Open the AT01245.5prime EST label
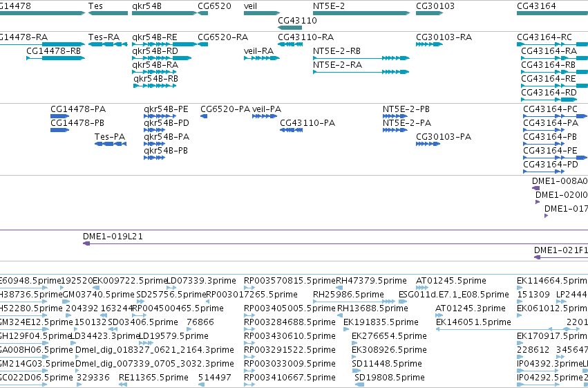Image resolution: width=588 pixels, height=388 pixels. pyautogui.click(x=451, y=281)
